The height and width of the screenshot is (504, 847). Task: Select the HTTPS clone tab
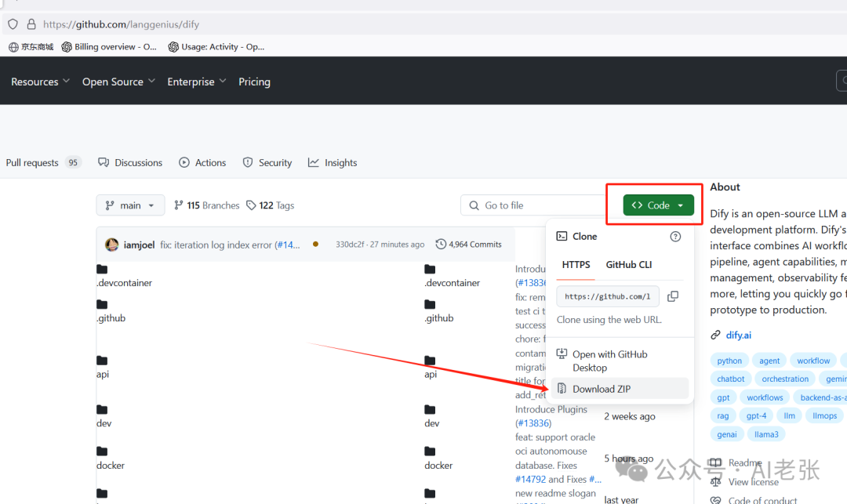point(576,264)
